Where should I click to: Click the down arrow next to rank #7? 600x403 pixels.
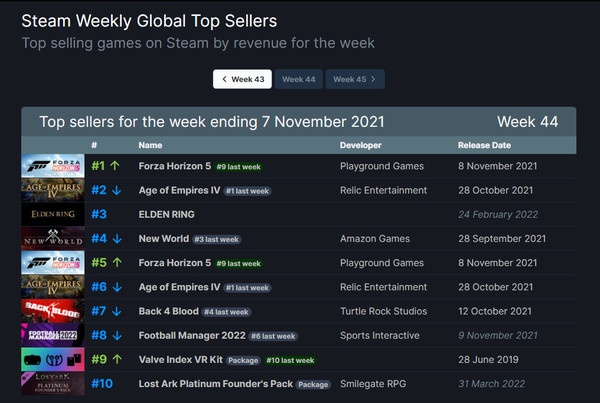117,311
